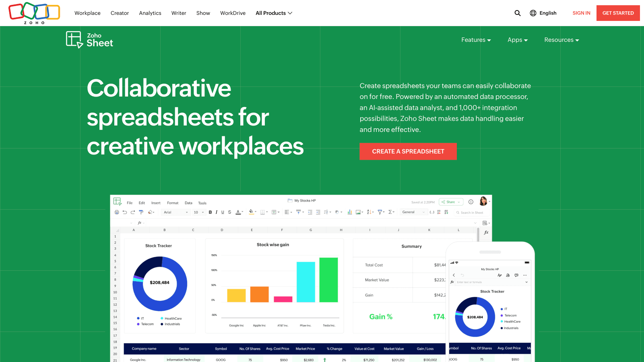644x362 pixels.
Task: Open the Arial font family dropdown
Action: [176, 212]
